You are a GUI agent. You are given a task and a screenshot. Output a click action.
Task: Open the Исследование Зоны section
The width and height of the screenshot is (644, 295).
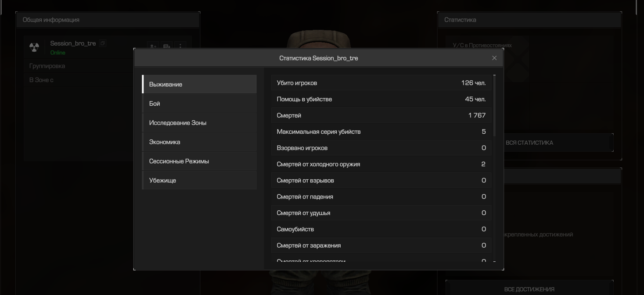[199, 123]
